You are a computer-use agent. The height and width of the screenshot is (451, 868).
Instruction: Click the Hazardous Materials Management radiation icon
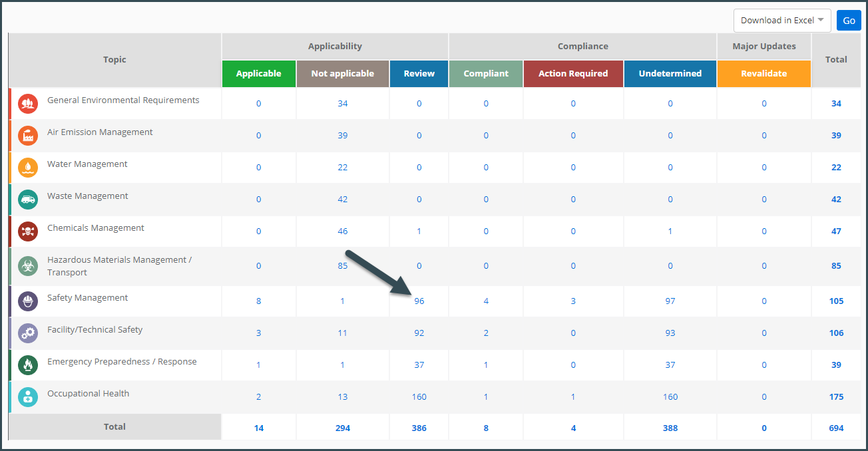coord(27,265)
